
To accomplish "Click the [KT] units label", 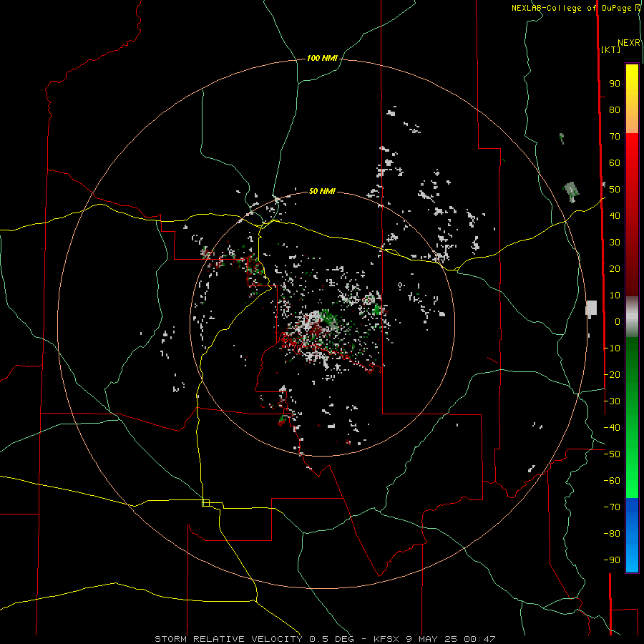I will [611, 49].
